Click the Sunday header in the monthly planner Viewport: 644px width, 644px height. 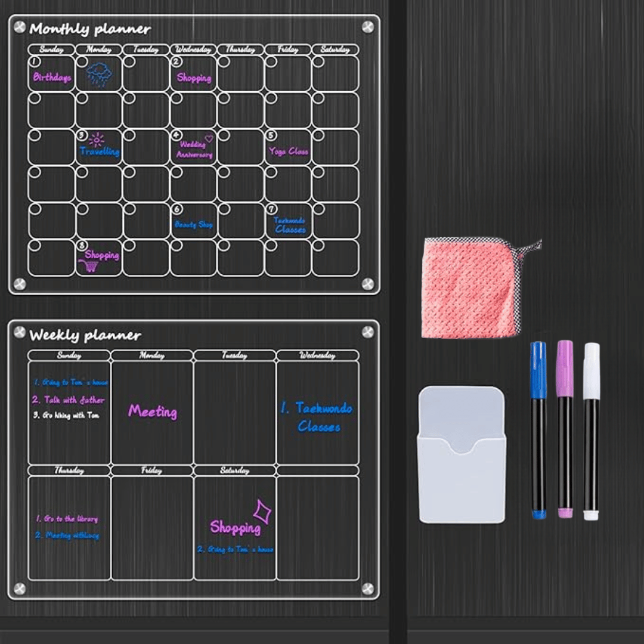click(x=51, y=49)
